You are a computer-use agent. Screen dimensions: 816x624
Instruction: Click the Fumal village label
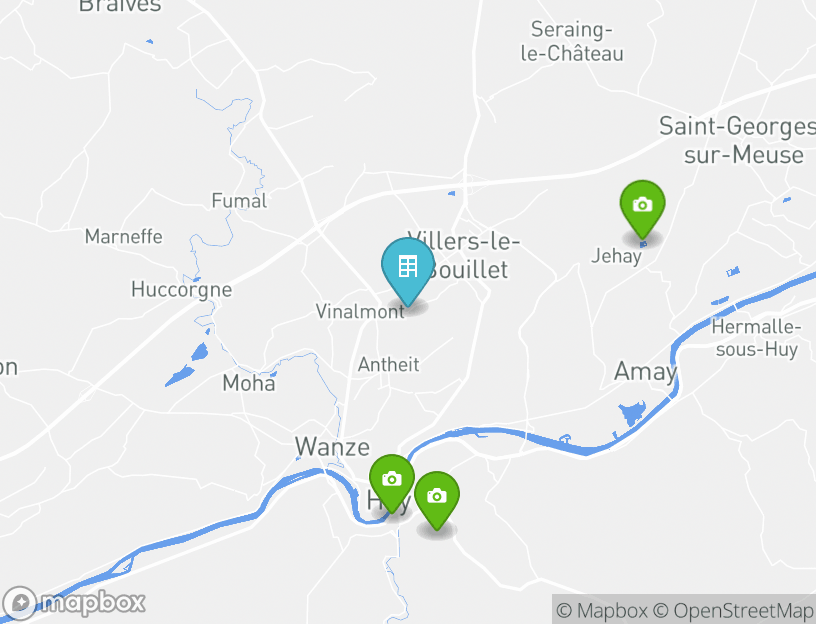pyautogui.click(x=239, y=201)
